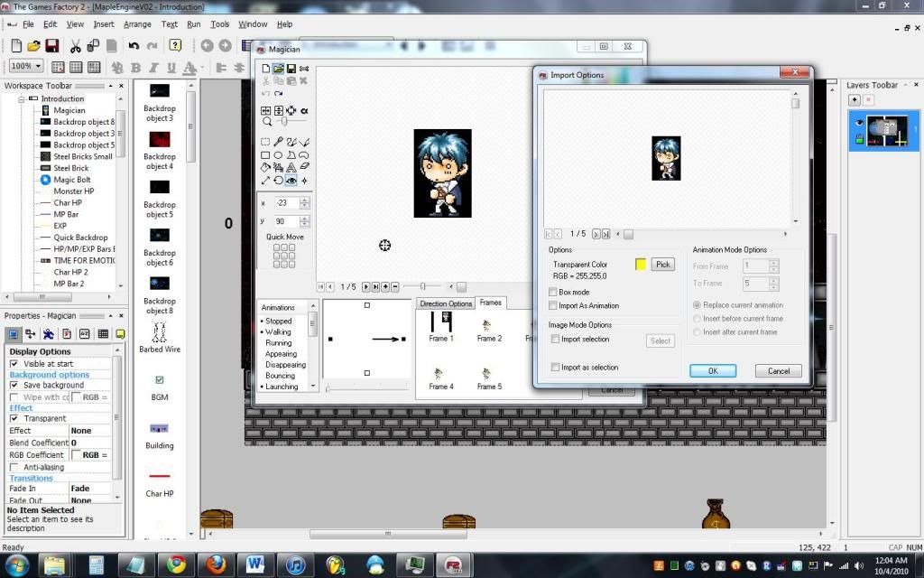Click the Pick button for transparent color
Image resolution: width=924 pixels, height=578 pixels.
coord(662,265)
